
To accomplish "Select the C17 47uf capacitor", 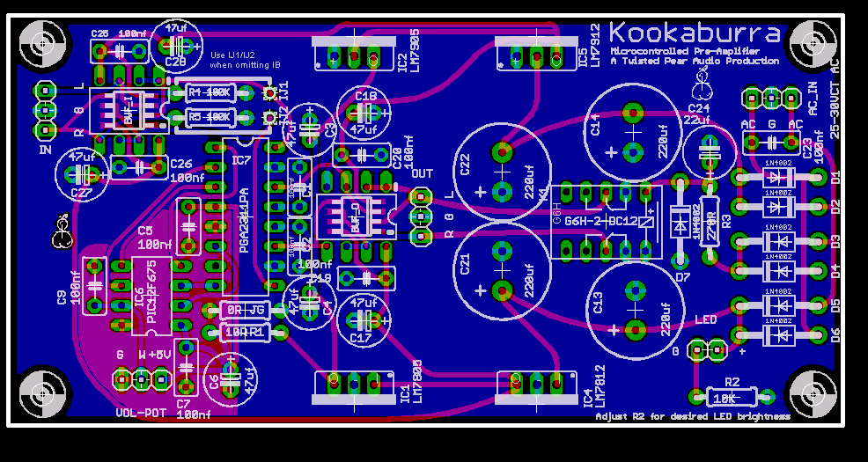I will 364,319.
